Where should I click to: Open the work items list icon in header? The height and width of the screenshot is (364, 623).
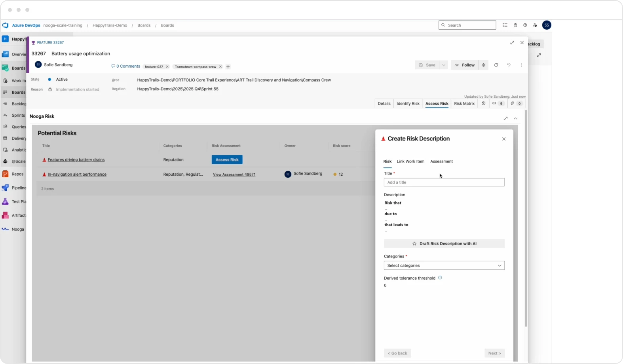click(505, 25)
